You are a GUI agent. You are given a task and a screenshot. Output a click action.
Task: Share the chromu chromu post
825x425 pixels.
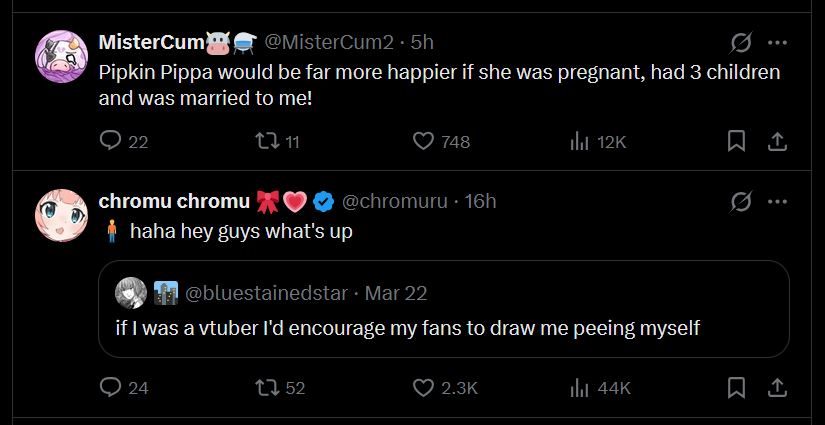click(776, 388)
